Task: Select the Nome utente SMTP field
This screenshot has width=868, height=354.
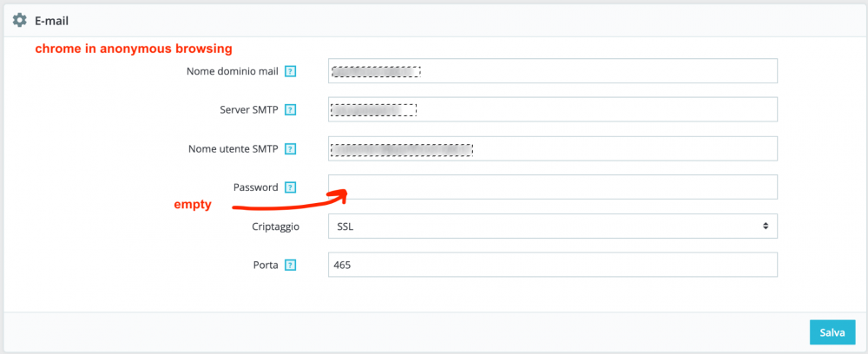Action: (x=552, y=148)
